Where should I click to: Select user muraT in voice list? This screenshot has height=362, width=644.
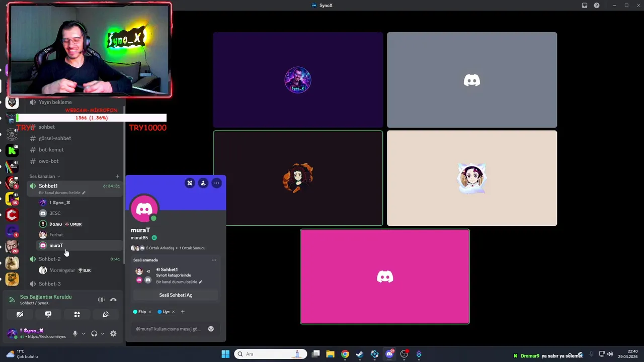[79, 245]
